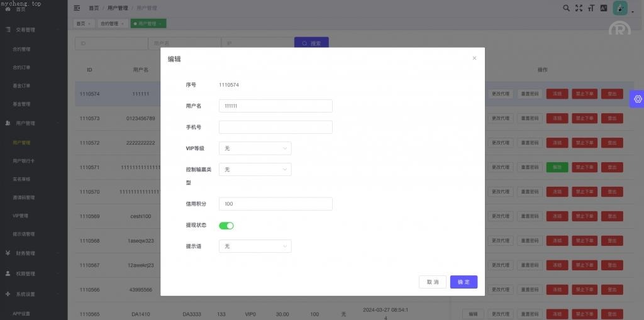Open the 提示语 dropdown
644x320 pixels.
[255, 246]
